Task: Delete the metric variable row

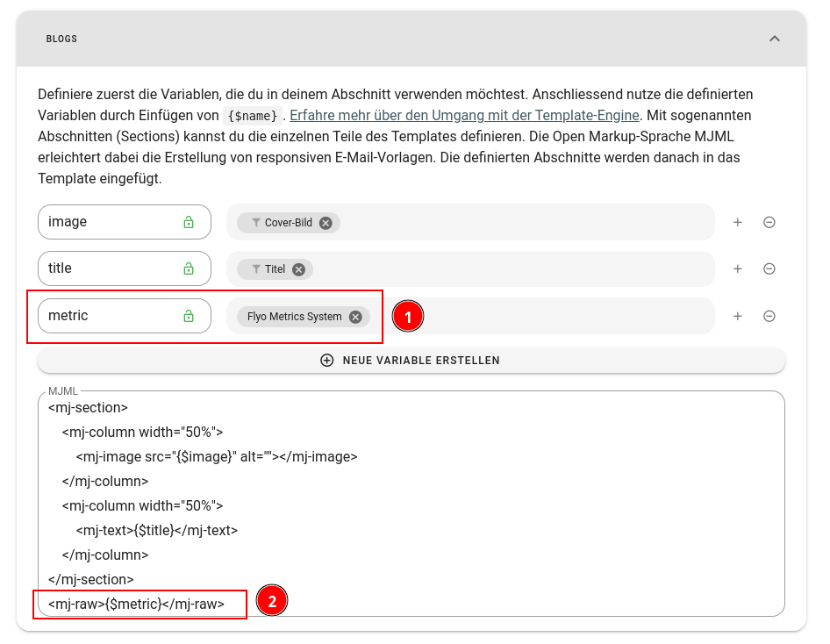Action: [x=769, y=317]
